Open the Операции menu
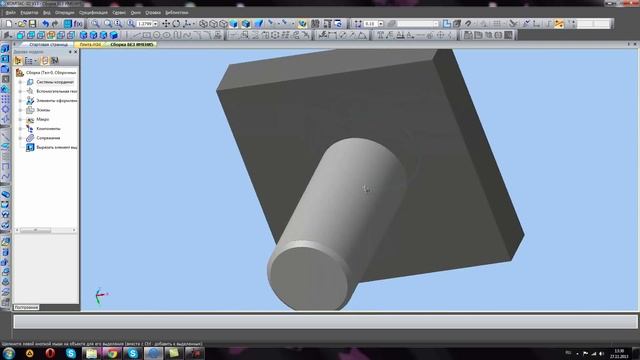The width and height of the screenshot is (640, 360). [64, 13]
